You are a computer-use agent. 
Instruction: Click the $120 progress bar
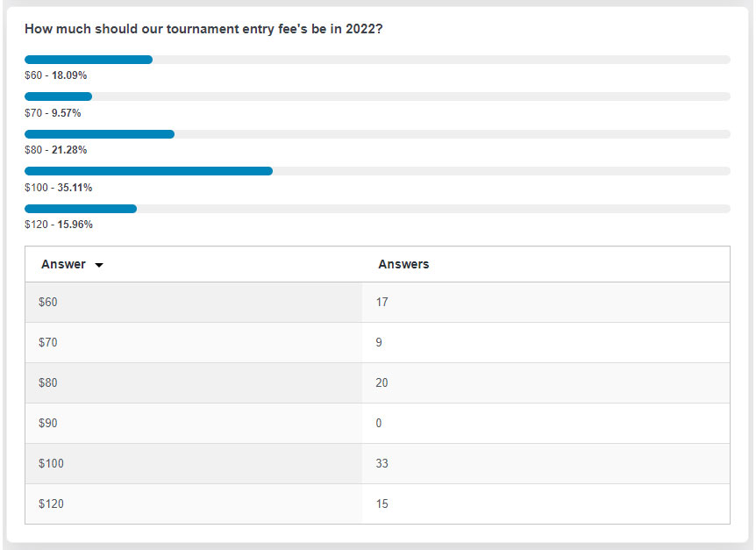click(x=377, y=209)
